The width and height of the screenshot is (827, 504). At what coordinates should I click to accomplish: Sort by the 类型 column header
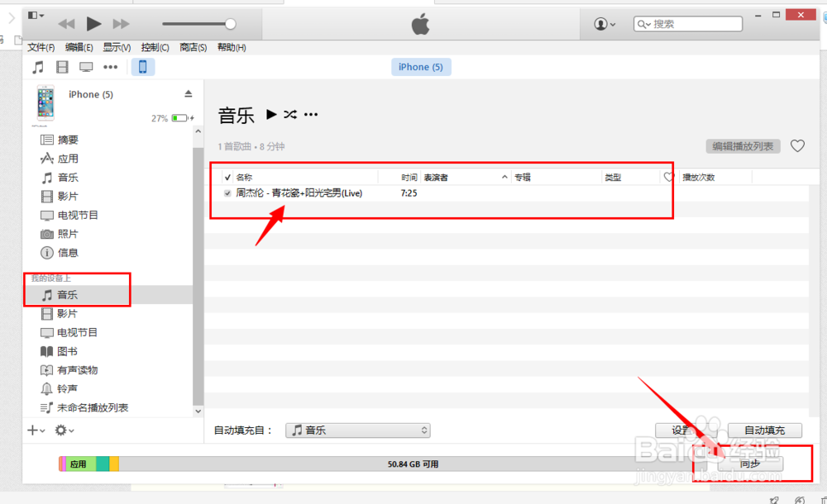pyautogui.click(x=613, y=177)
